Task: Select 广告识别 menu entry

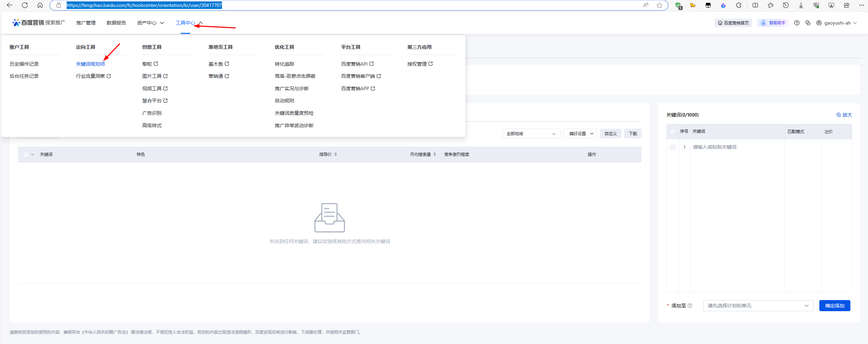Action: (x=152, y=113)
